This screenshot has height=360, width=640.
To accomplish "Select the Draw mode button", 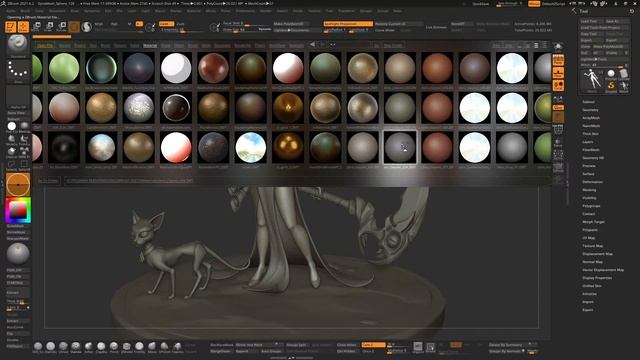I will 23,27.
